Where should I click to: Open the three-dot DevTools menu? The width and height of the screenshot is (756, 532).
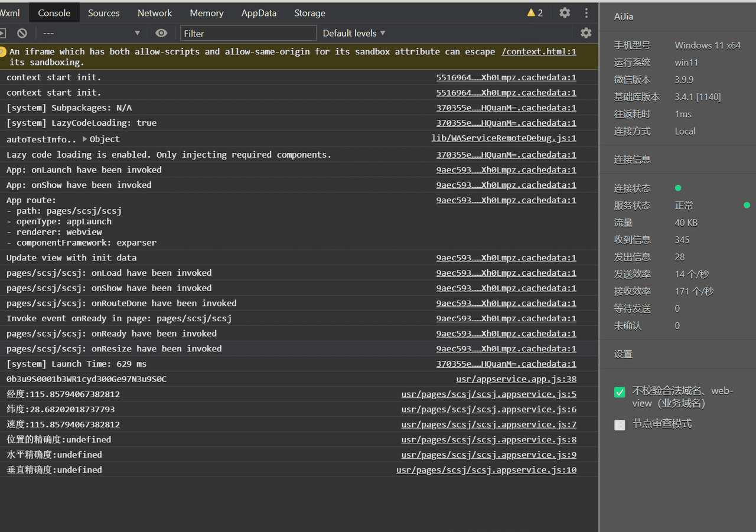pos(586,13)
